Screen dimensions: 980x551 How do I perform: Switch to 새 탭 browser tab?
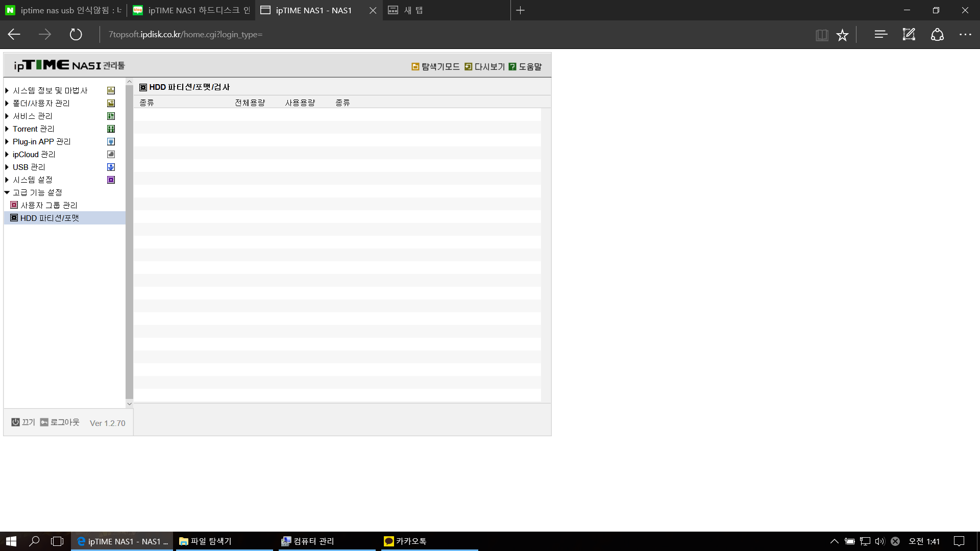[446, 10]
